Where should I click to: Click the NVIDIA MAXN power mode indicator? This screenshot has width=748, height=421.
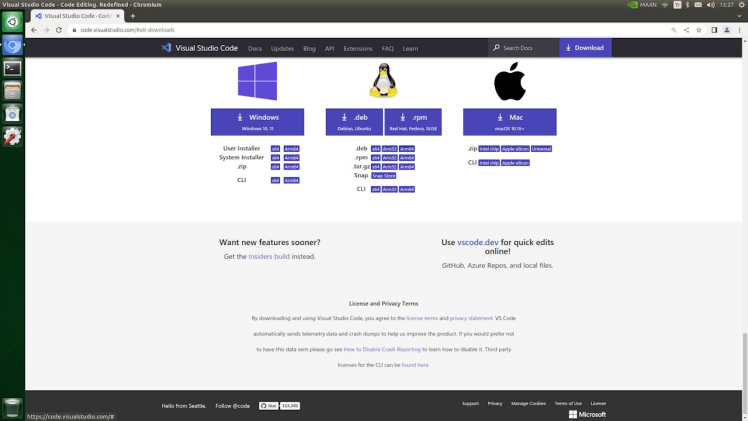(642, 5)
